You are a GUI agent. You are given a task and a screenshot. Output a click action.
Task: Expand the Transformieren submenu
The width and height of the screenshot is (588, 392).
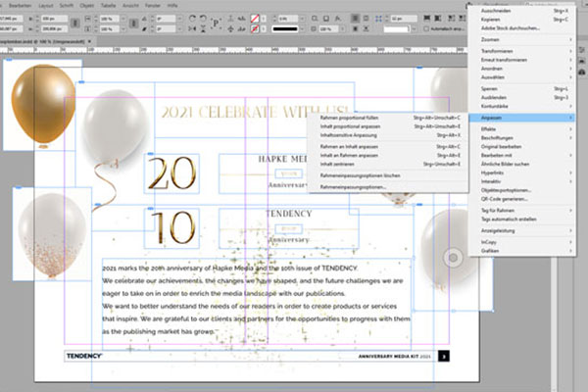[523, 51]
